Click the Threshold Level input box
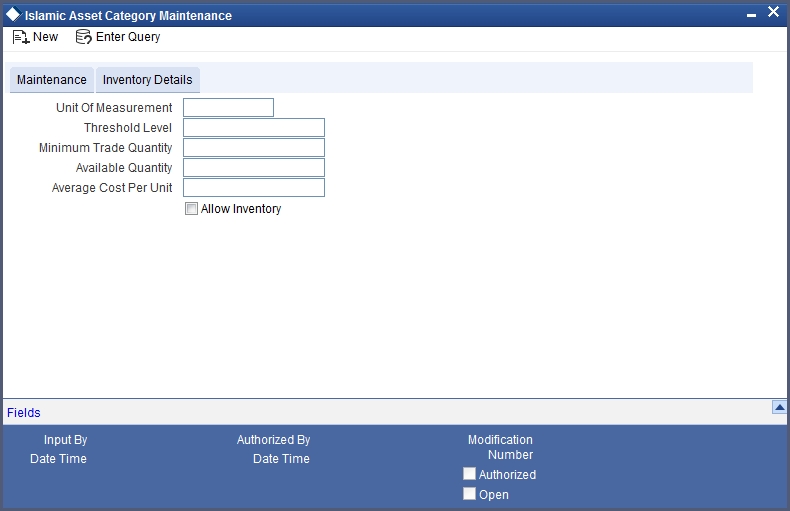The width and height of the screenshot is (790, 511). (x=254, y=127)
